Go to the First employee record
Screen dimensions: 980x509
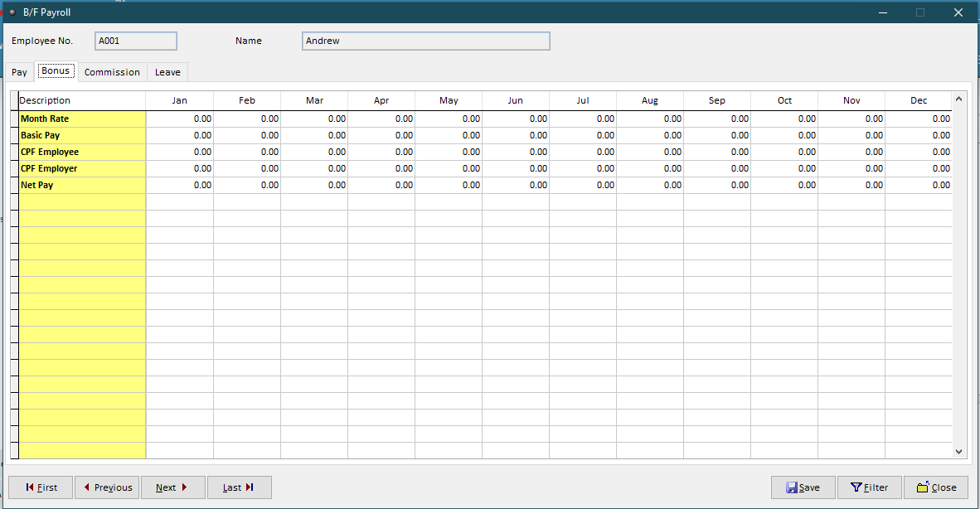(41, 487)
